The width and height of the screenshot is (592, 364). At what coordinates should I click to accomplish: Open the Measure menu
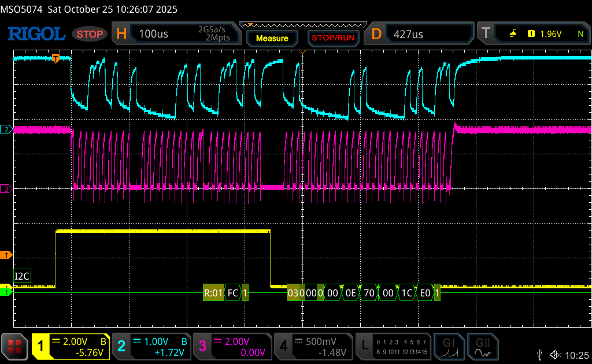pyautogui.click(x=272, y=38)
